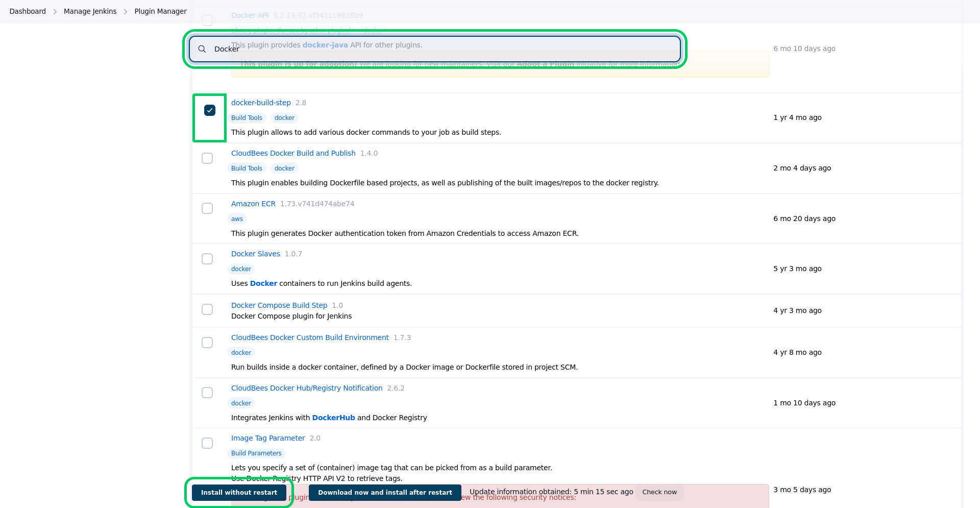Click the aws tag under Amazon ECR
Screen dimensions: 980x508
[x=237, y=219]
